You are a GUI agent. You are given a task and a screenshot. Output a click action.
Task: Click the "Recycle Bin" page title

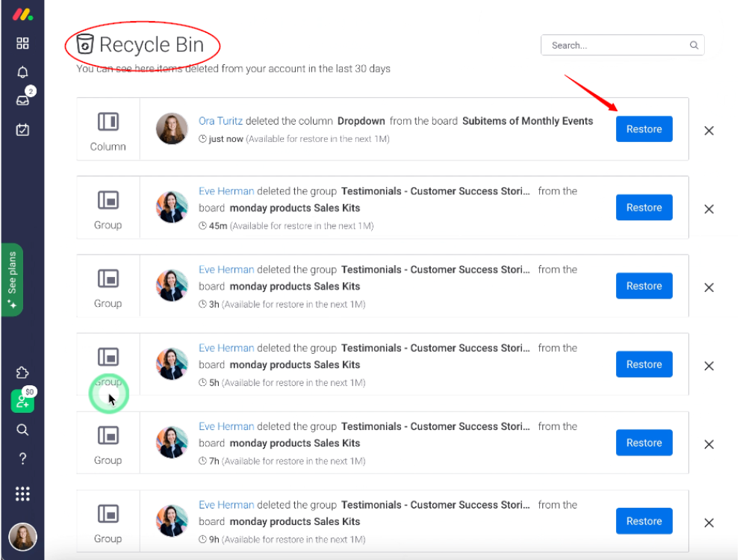[x=152, y=45]
